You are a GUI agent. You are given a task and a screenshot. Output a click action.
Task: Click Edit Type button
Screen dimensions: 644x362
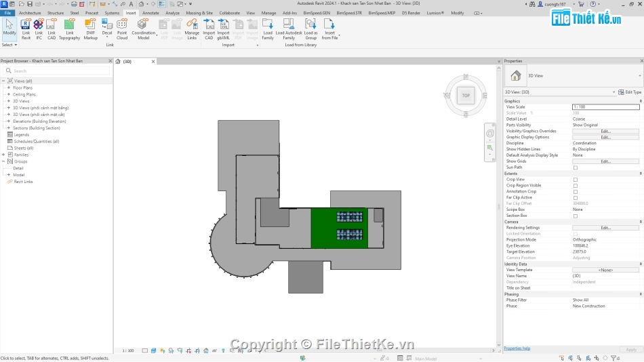(630, 92)
